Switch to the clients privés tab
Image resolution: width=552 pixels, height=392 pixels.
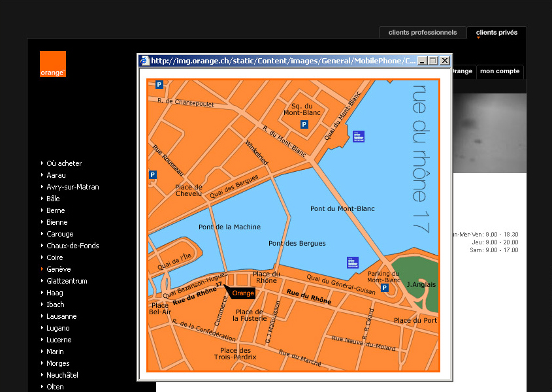tap(496, 33)
